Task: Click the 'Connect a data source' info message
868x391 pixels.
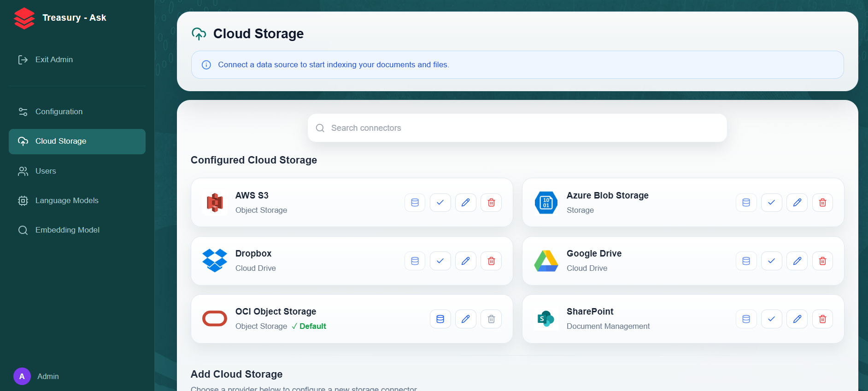Action: tap(517, 65)
